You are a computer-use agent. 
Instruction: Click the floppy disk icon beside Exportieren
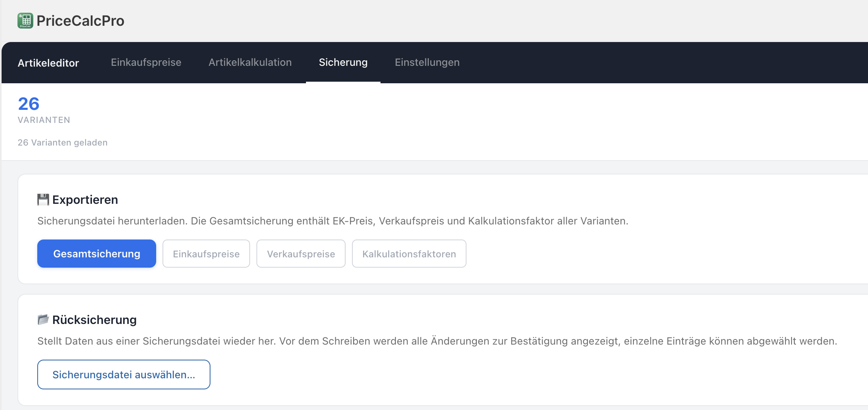[43, 199]
